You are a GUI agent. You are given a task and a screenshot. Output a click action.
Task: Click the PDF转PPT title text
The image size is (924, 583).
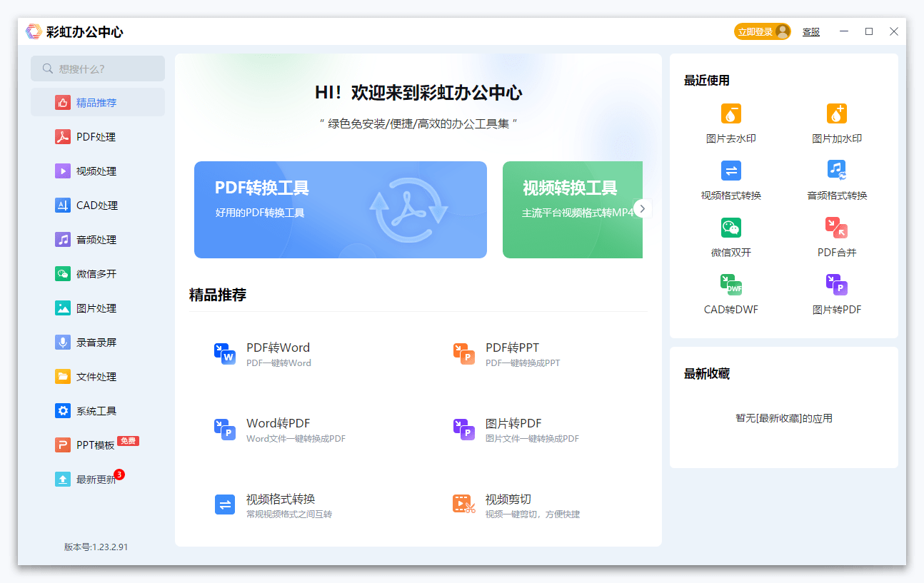[x=513, y=348]
